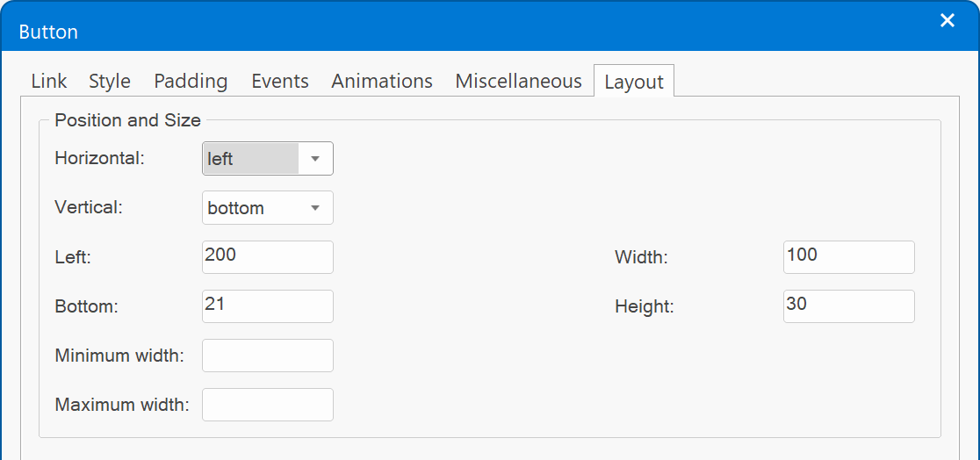Viewport: 980px width, 460px height.
Task: Go to the Padding tab
Action: (191, 82)
